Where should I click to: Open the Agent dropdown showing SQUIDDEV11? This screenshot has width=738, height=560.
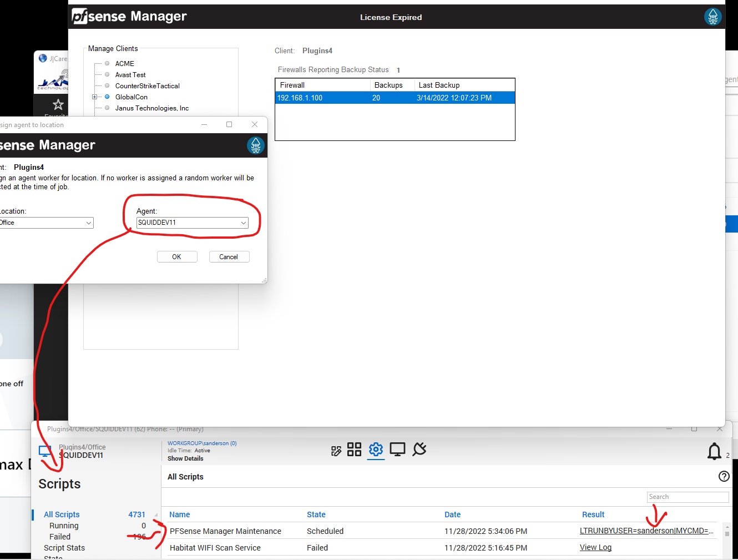pos(193,223)
